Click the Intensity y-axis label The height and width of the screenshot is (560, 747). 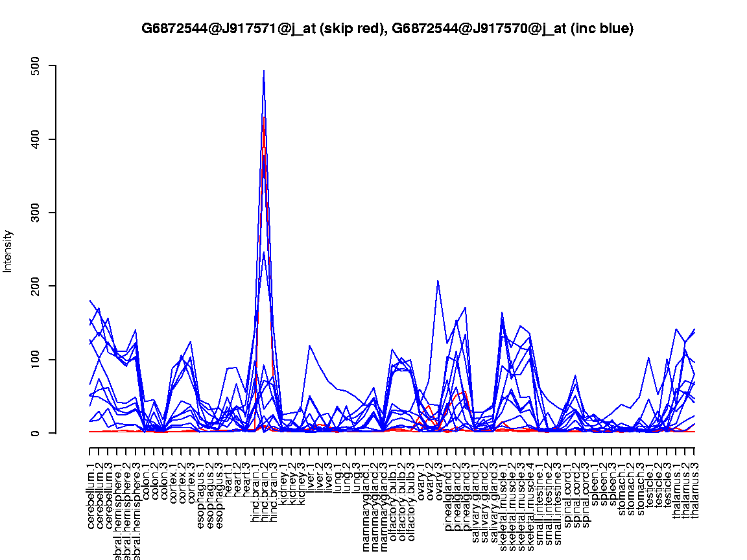(8, 250)
